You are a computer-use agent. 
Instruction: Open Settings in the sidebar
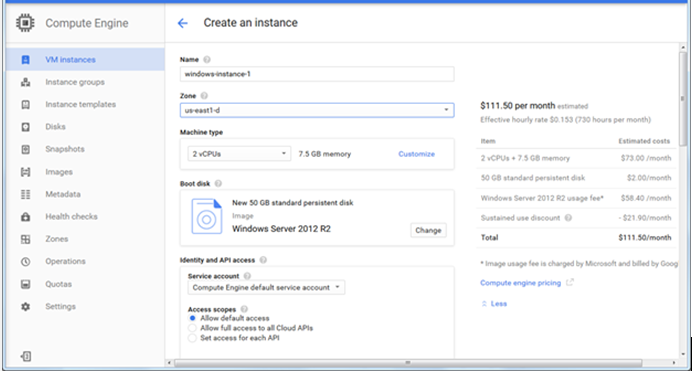pyautogui.click(x=60, y=306)
